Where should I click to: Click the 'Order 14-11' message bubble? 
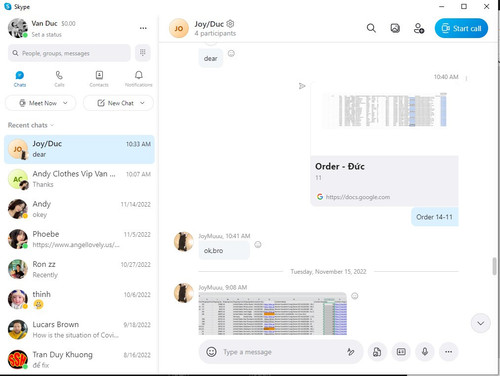tap(435, 217)
